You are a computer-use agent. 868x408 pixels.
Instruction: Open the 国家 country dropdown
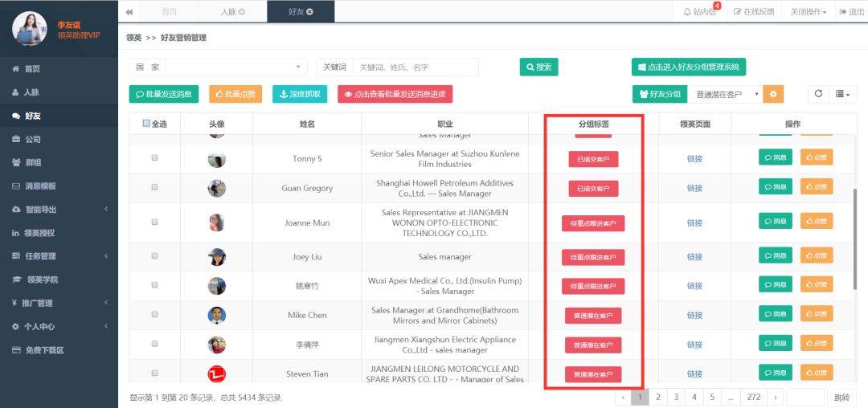[236, 67]
